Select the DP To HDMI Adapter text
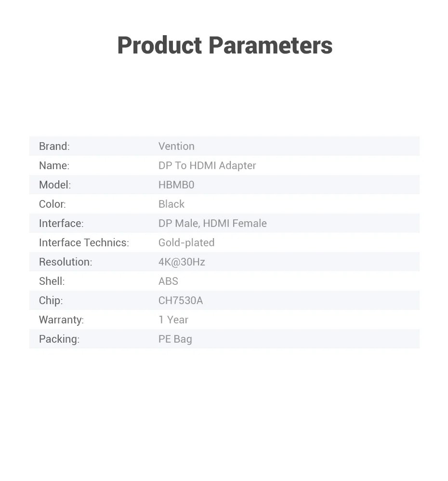Viewport: 448px width, 481px height. click(x=207, y=165)
